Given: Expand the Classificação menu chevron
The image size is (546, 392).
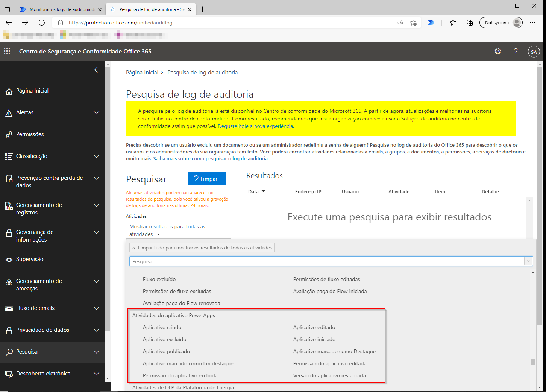Looking at the screenshot, I should point(97,156).
